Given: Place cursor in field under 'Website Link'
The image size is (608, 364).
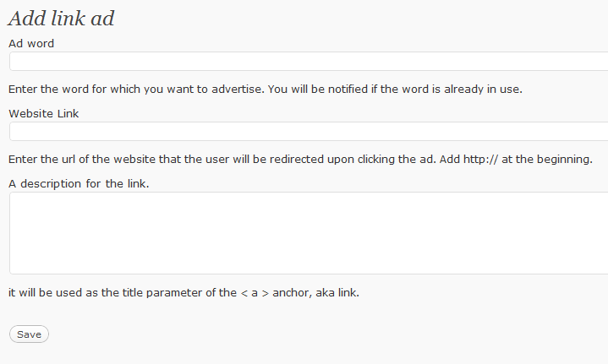Looking at the screenshot, I should point(309,131).
